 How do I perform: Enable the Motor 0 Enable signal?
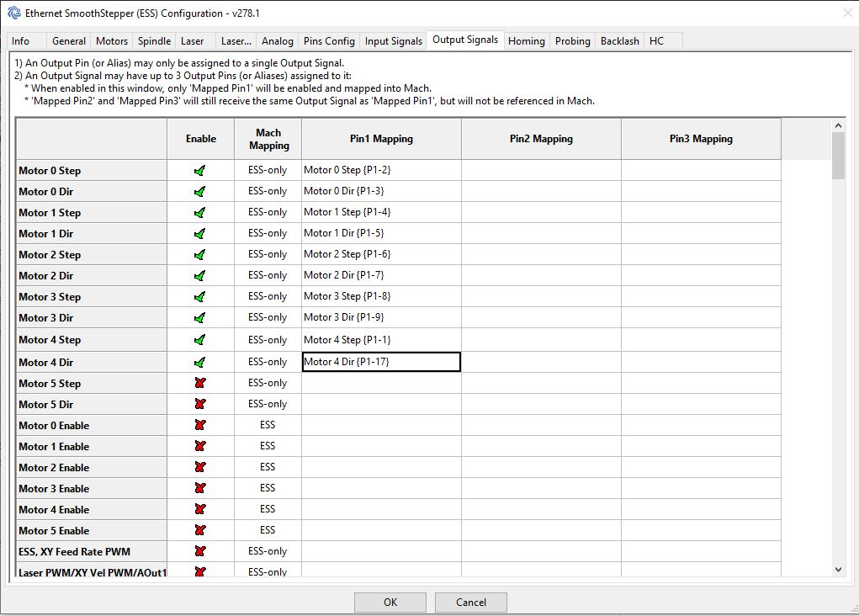pyautogui.click(x=200, y=425)
